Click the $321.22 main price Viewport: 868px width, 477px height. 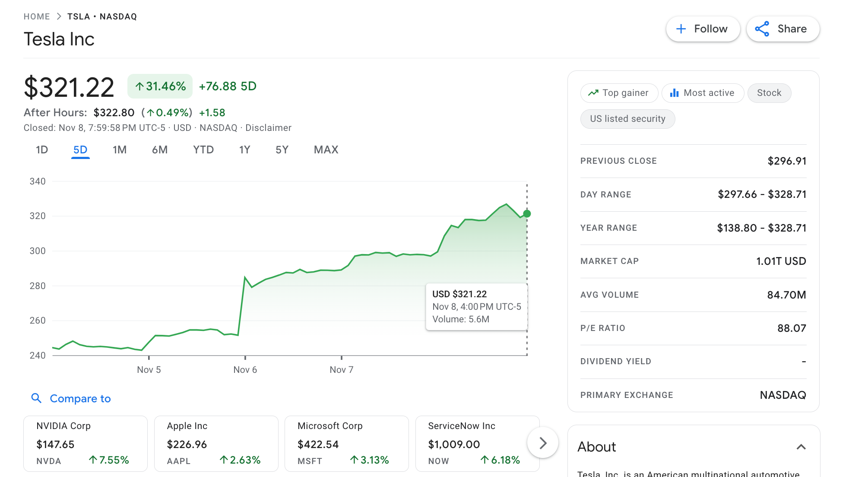pos(69,87)
